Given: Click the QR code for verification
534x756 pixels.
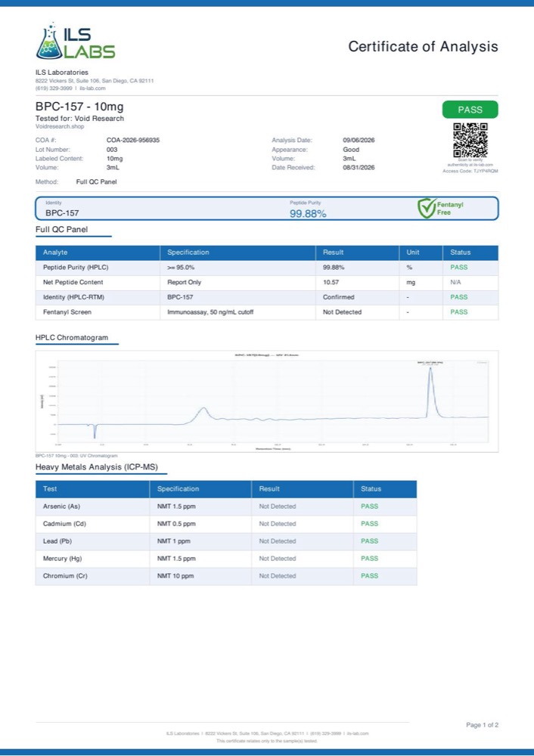Looking at the screenshot, I should click(x=470, y=141).
